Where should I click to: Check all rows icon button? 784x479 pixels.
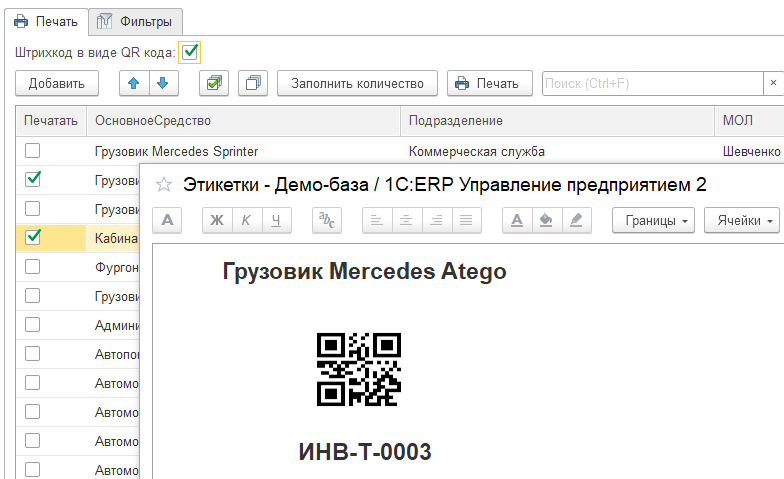(x=214, y=83)
